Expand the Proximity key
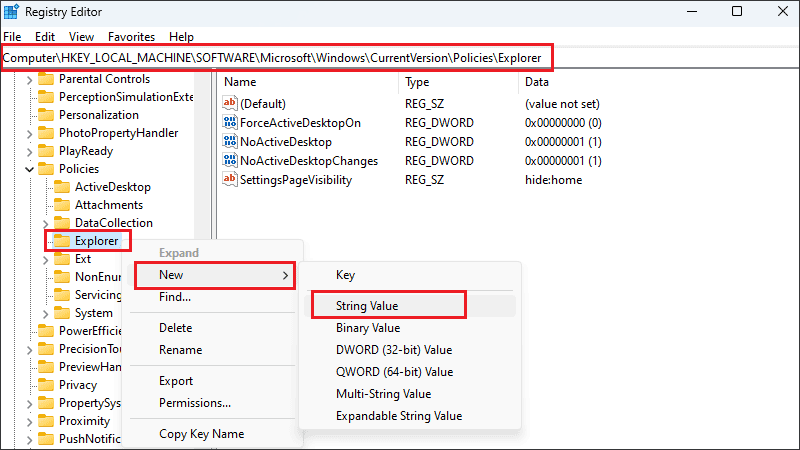 29,422
